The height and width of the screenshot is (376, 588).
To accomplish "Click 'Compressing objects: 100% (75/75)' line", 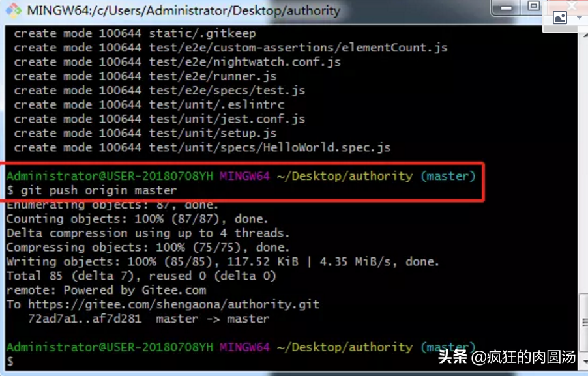I will [x=148, y=247].
